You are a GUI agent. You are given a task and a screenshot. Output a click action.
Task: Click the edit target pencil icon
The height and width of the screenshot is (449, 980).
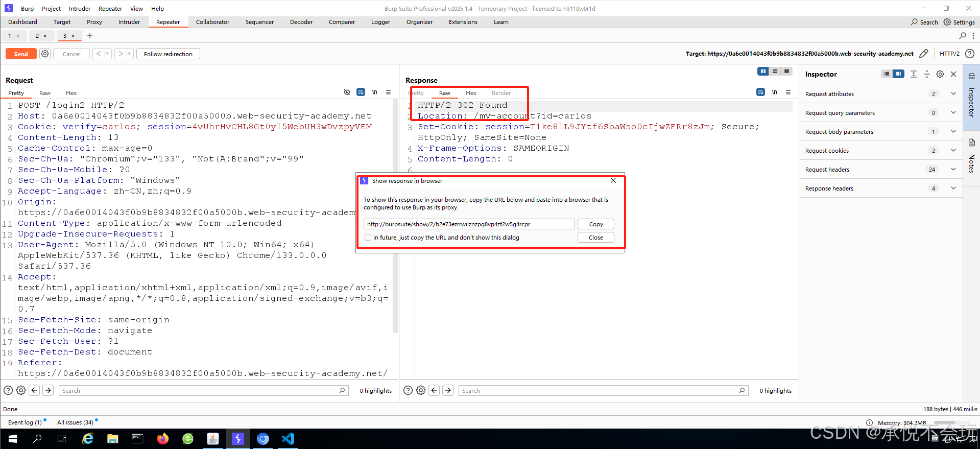point(924,54)
